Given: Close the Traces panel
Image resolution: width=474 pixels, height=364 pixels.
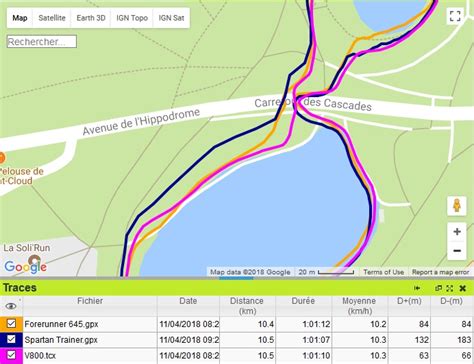Looking at the screenshot, I should (x=462, y=288).
